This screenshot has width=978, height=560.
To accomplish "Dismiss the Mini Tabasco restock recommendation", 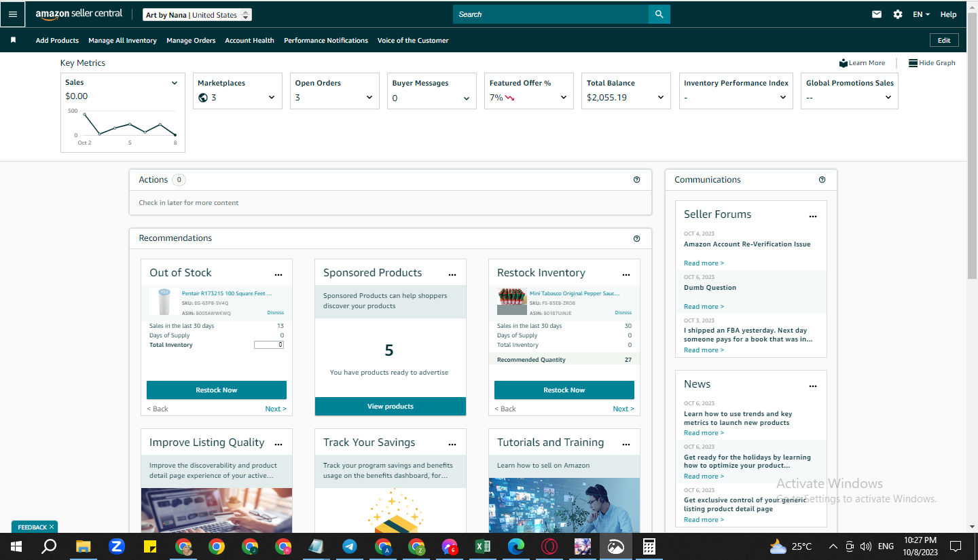I will click(x=623, y=313).
